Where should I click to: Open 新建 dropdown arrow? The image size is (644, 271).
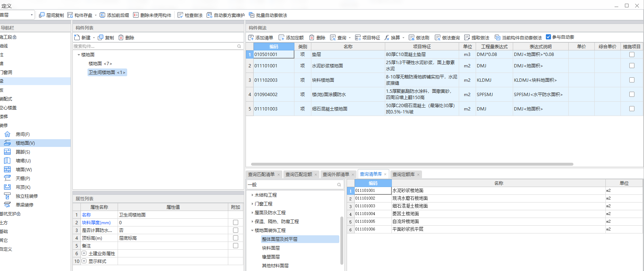94,38
